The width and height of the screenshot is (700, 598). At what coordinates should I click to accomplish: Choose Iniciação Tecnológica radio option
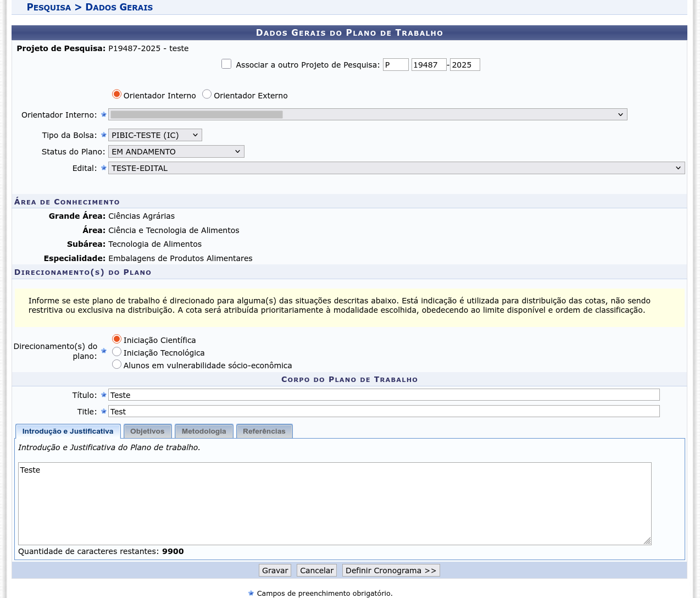116,352
